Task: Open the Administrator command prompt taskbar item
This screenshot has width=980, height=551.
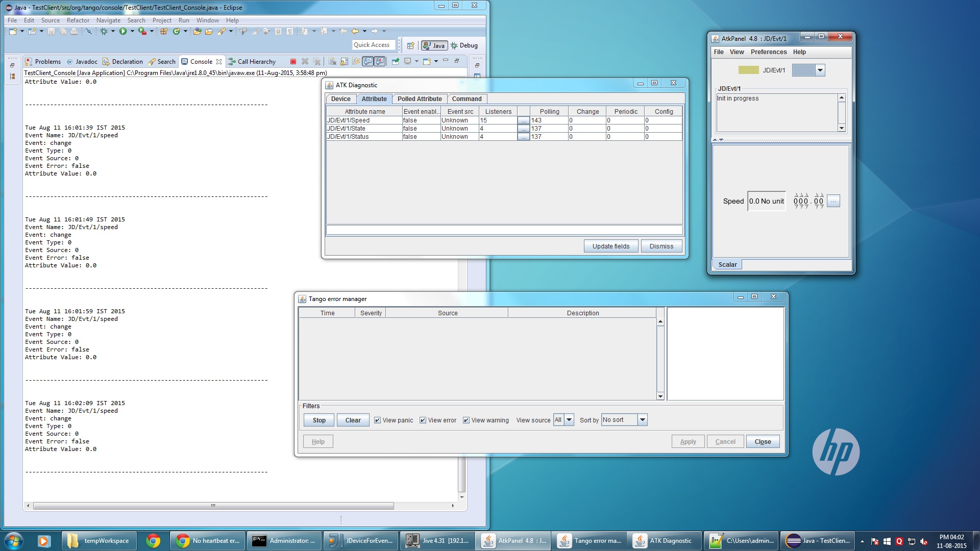Action: point(284,541)
